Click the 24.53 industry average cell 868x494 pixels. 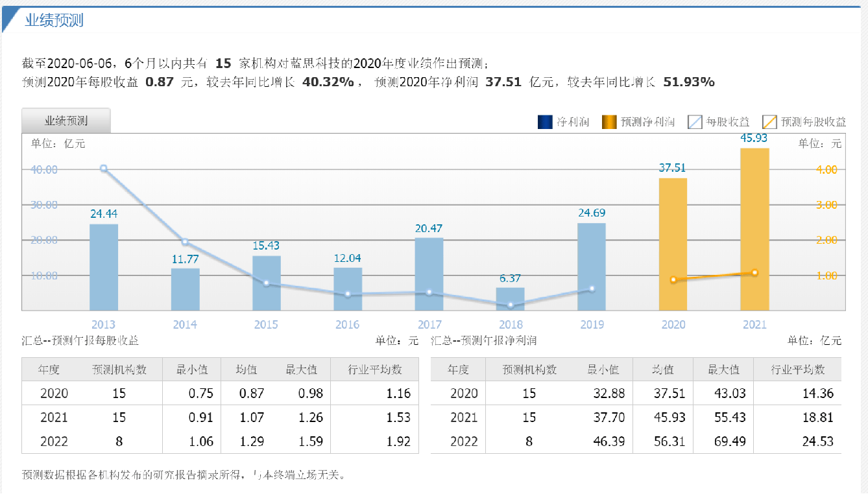pyautogui.click(x=819, y=441)
